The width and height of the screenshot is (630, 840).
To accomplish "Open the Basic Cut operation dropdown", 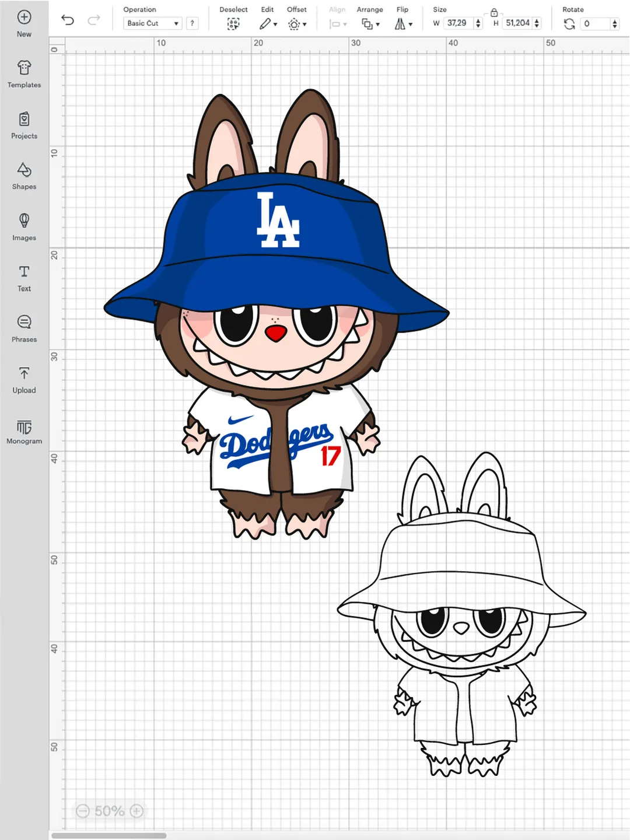I will point(150,23).
